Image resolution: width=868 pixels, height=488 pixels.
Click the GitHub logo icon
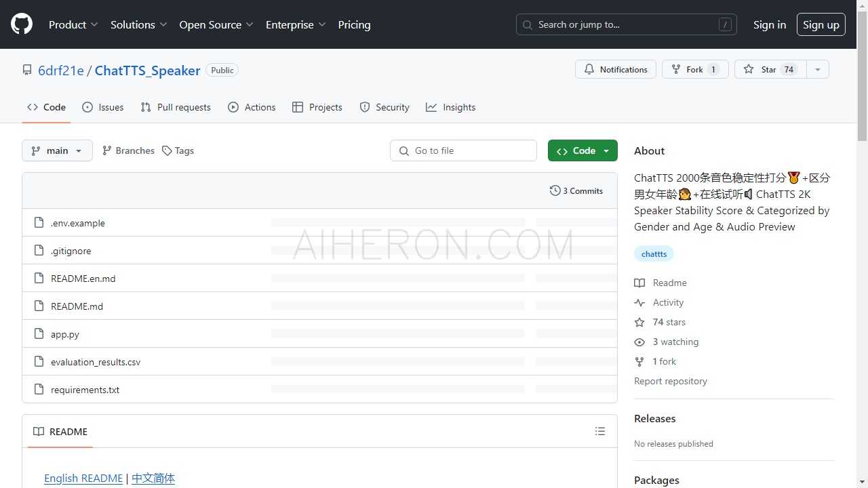pos(22,24)
